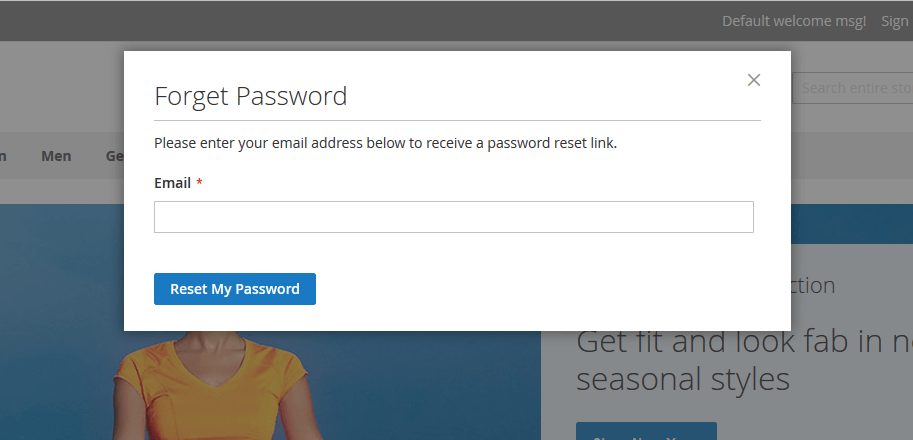Click the Forget Password heading
The image size is (913, 440).
pos(250,97)
